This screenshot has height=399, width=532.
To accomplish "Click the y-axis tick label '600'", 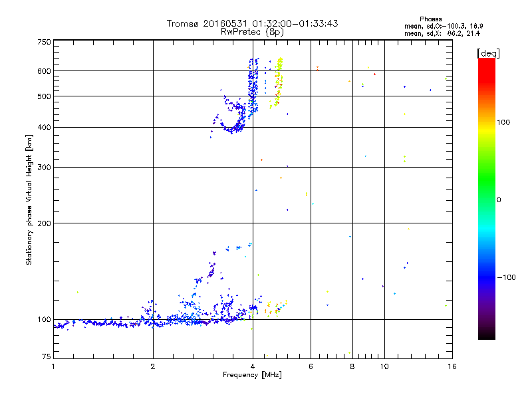I will click(x=44, y=71).
